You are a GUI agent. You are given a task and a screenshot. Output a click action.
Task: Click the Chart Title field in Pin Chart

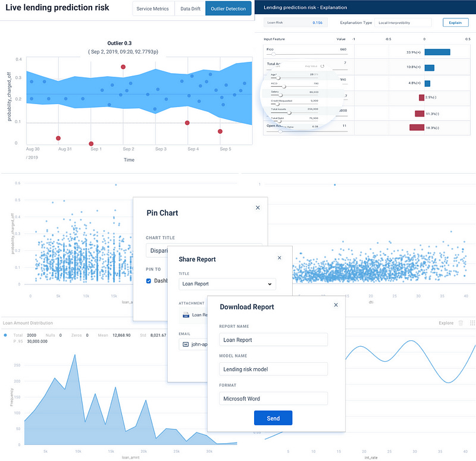(204, 250)
